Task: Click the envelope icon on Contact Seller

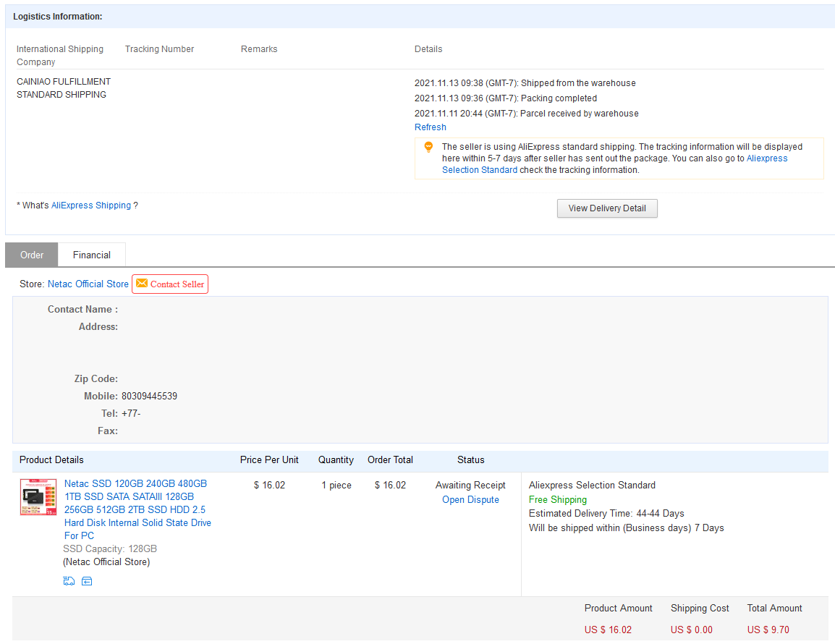Action: (142, 284)
